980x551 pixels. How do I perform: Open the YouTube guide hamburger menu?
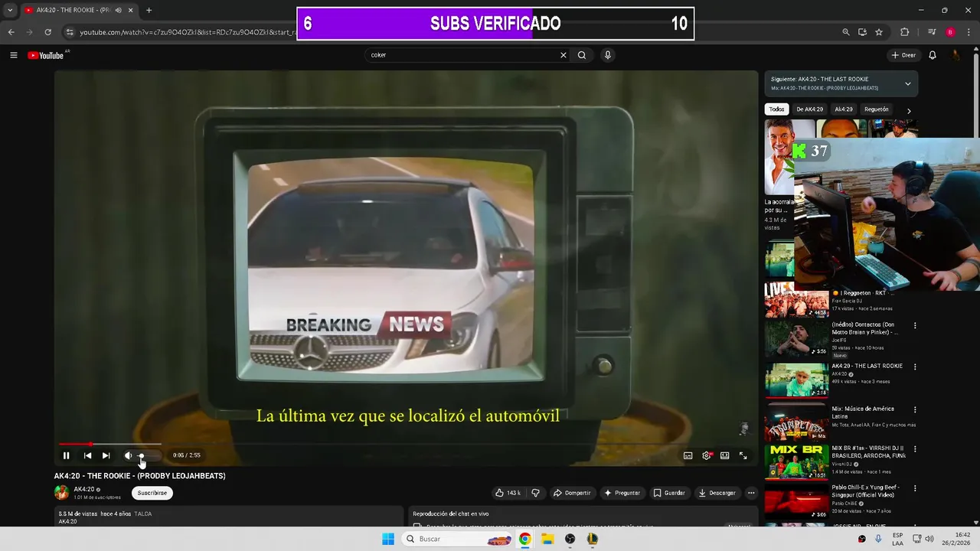13,55
